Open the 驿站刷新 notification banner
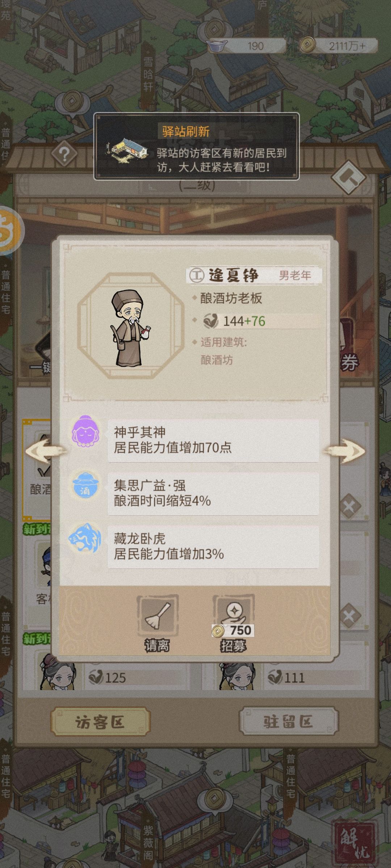 [197, 146]
